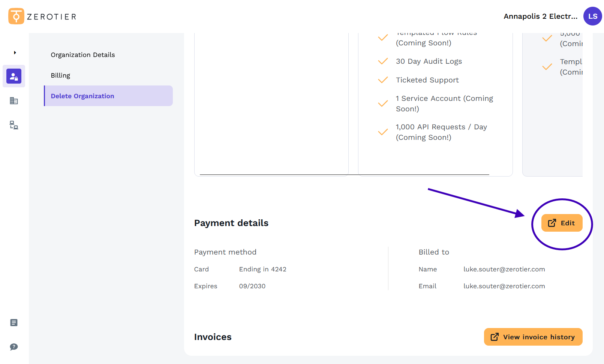Open View invoice history

pyautogui.click(x=533, y=337)
